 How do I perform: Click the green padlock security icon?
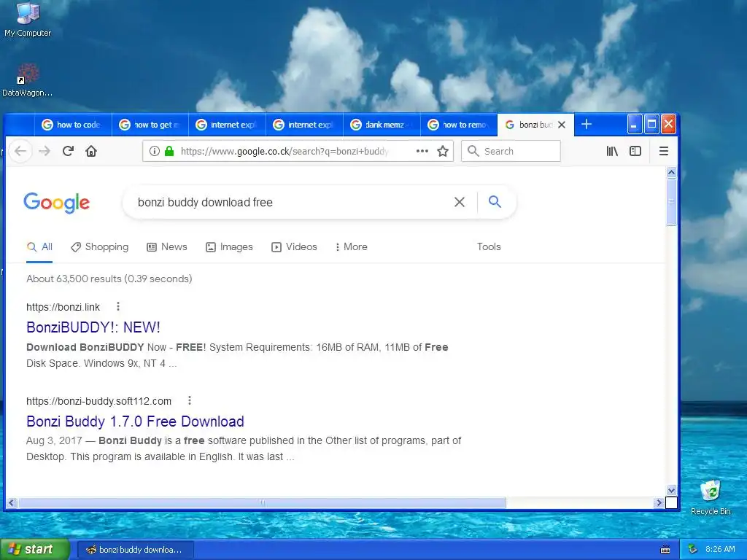[169, 152]
